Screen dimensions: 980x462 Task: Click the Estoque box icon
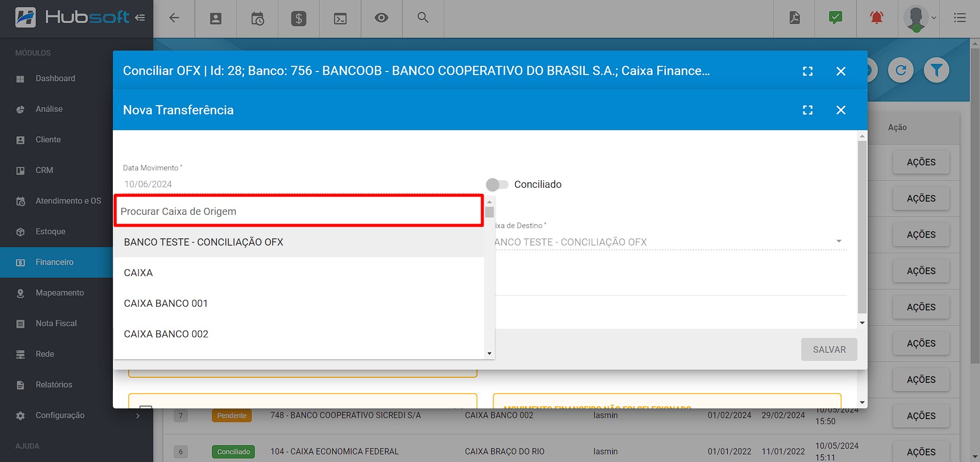(20, 232)
